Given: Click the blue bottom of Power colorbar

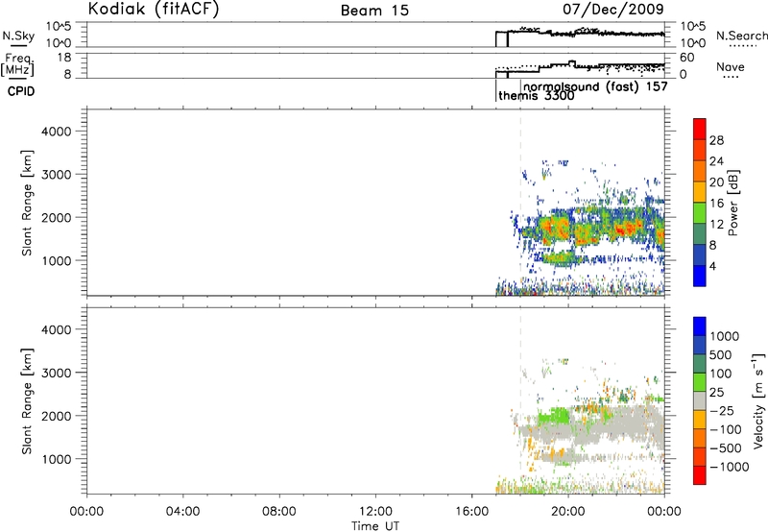Looking at the screenshot, I should 700,276.
